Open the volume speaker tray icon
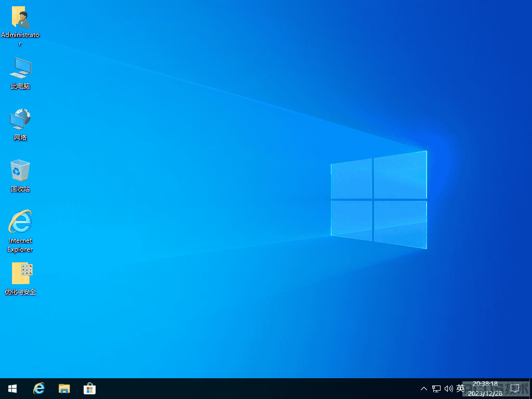Viewport: 532px width, 399px height. pos(448,389)
